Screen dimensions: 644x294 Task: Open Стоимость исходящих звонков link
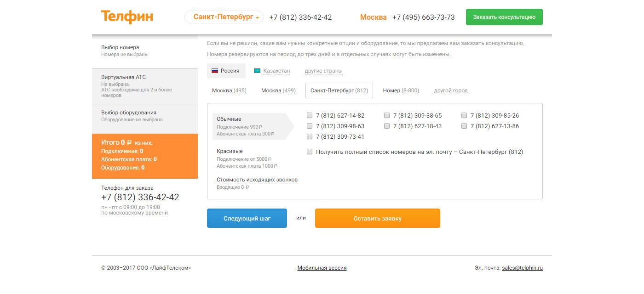[257, 180]
